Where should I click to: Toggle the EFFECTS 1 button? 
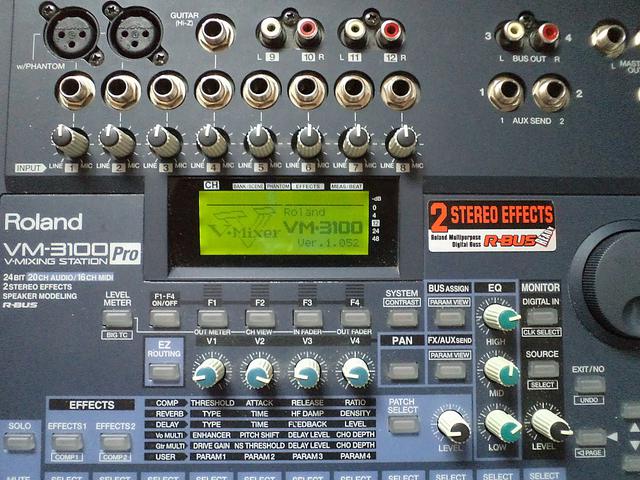pyautogui.click(x=68, y=441)
